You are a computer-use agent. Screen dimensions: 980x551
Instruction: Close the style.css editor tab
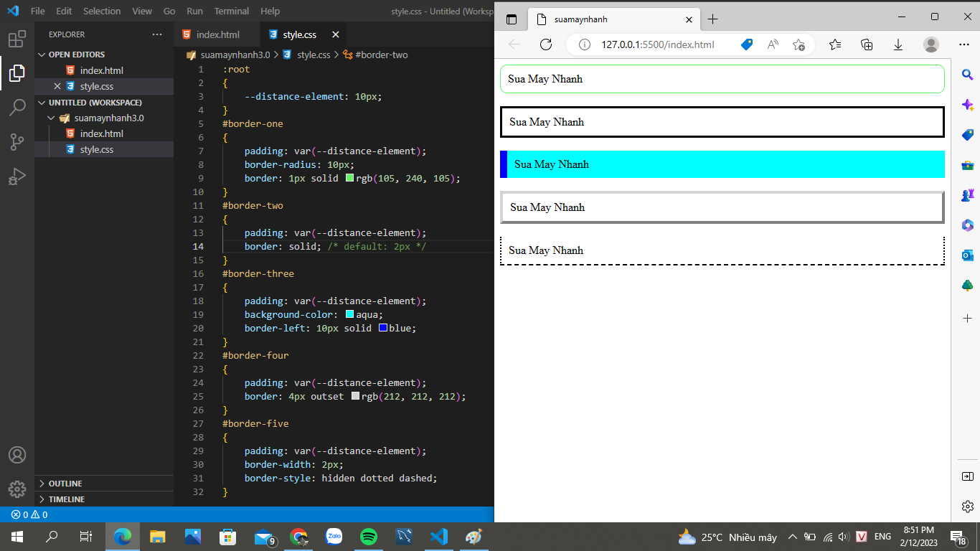[336, 34]
